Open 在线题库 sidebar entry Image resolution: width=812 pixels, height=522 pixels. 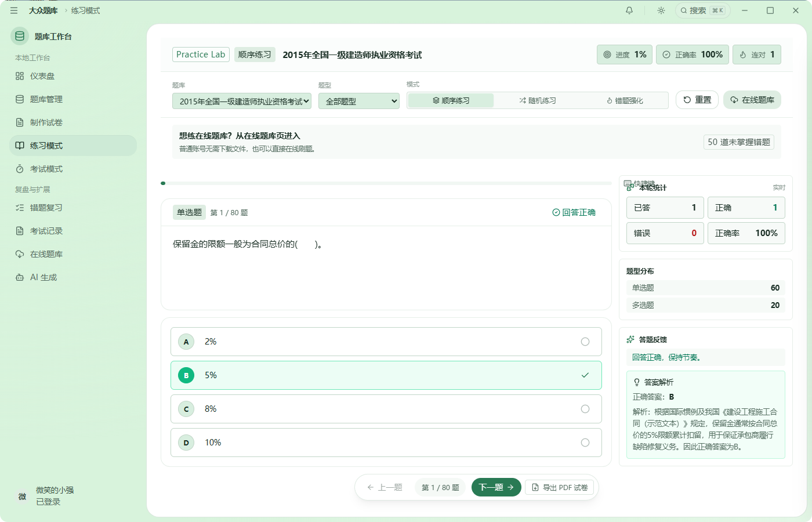click(x=73, y=254)
